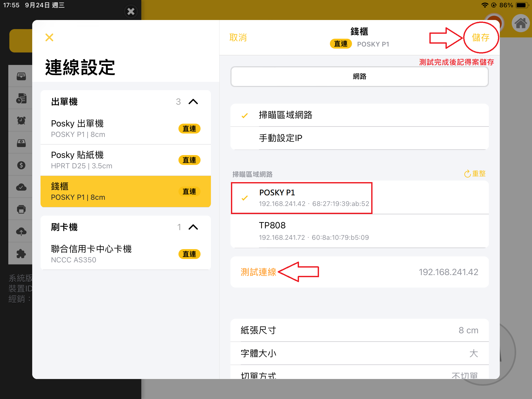
Task: Open 紙張尺寸 setting showing 8 cm
Action: 359,330
